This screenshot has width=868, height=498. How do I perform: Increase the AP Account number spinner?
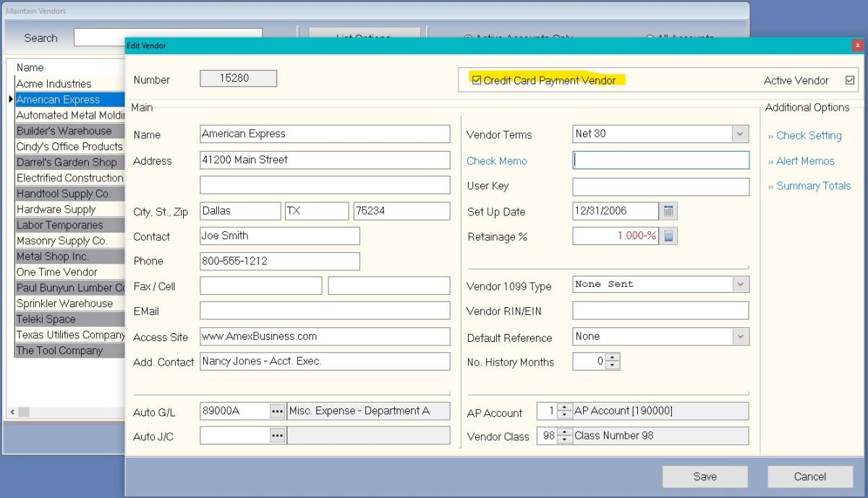click(x=565, y=407)
